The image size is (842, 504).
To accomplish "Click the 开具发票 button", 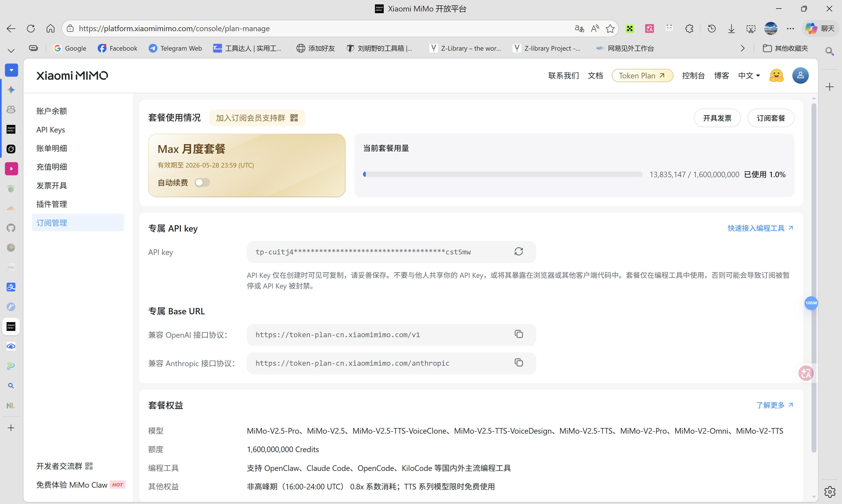I will click(x=717, y=118).
